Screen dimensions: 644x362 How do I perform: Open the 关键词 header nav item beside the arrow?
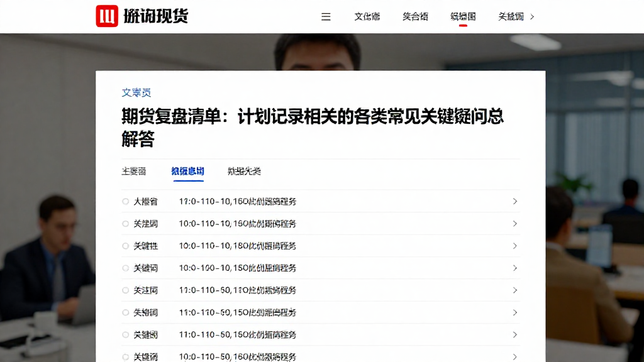tap(511, 17)
